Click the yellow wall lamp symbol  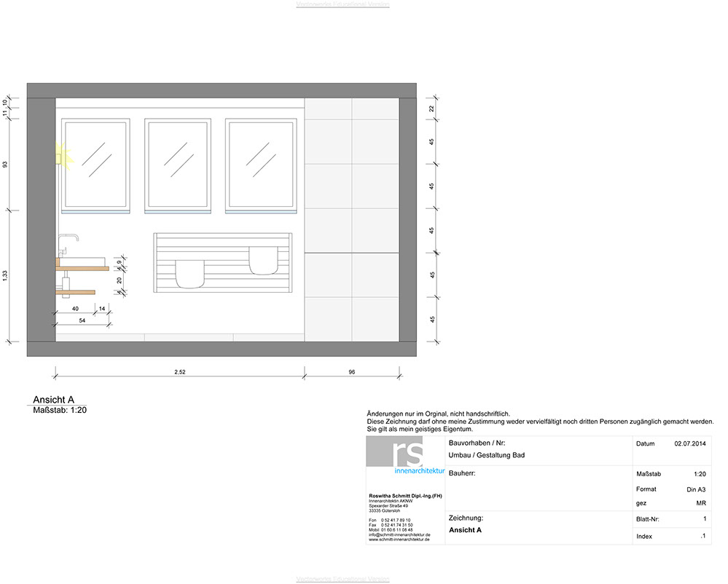pos(63,155)
